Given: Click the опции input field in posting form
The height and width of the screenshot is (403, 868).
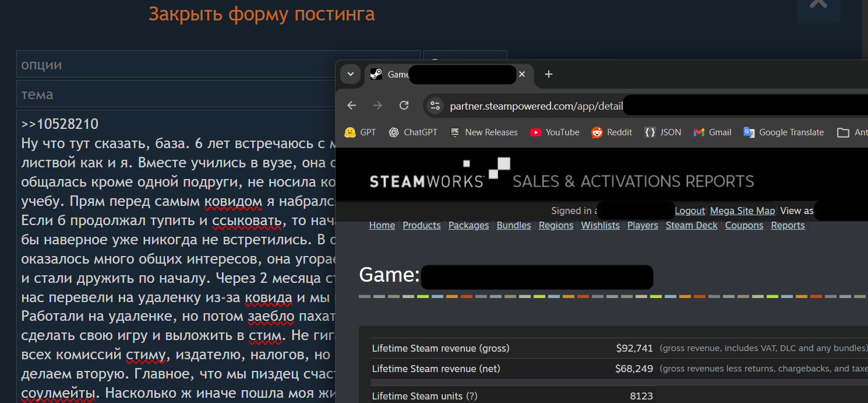Looking at the screenshot, I should [218, 64].
